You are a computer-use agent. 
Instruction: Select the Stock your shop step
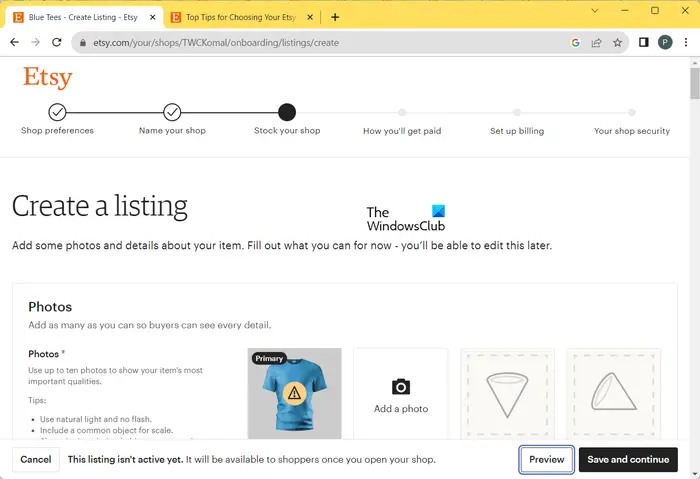tap(287, 119)
